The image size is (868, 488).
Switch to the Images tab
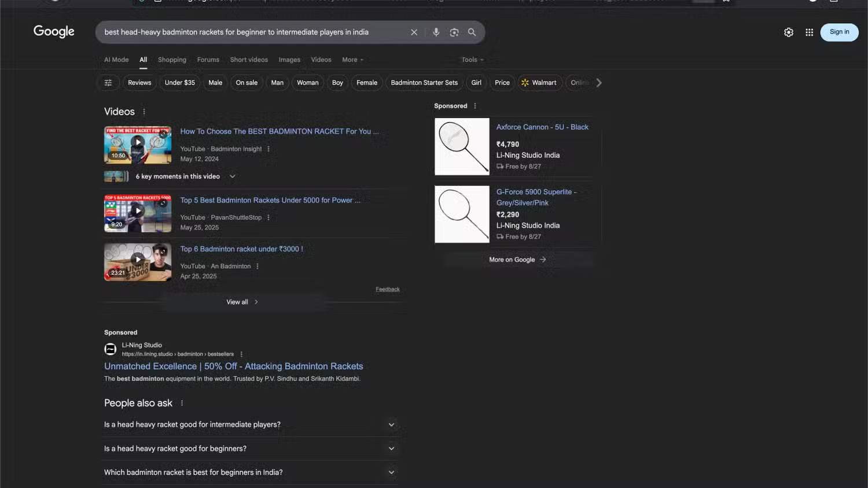[289, 60]
